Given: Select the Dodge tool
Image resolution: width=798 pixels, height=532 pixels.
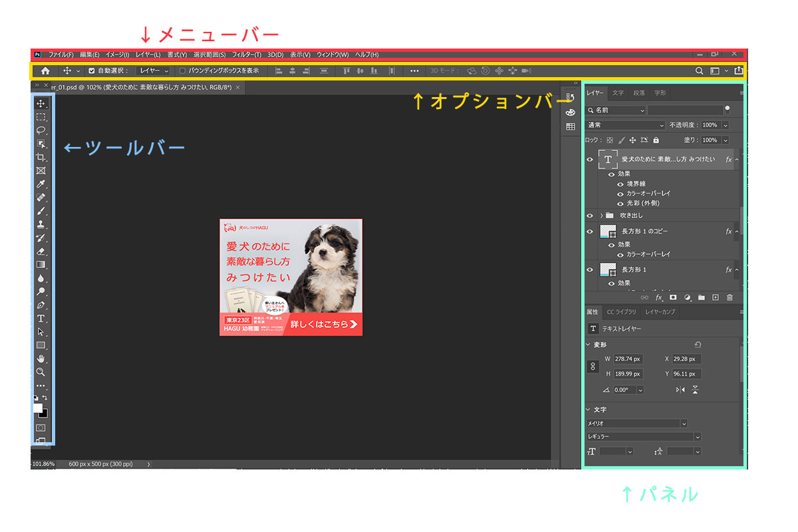Looking at the screenshot, I should tap(41, 291).
